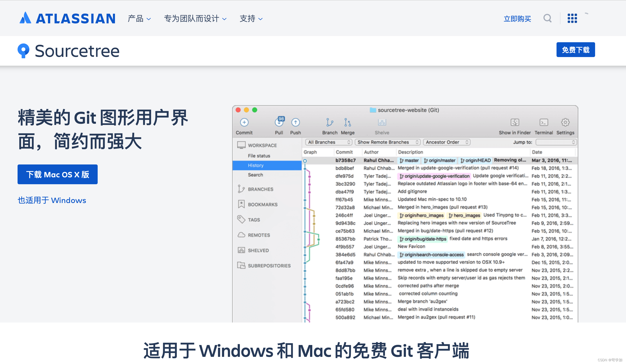Screen dimensions: 626x364
Task: Click the sourcetree-website folder icon in title bar
Action: pyautogui.click(x=373, y=110)
